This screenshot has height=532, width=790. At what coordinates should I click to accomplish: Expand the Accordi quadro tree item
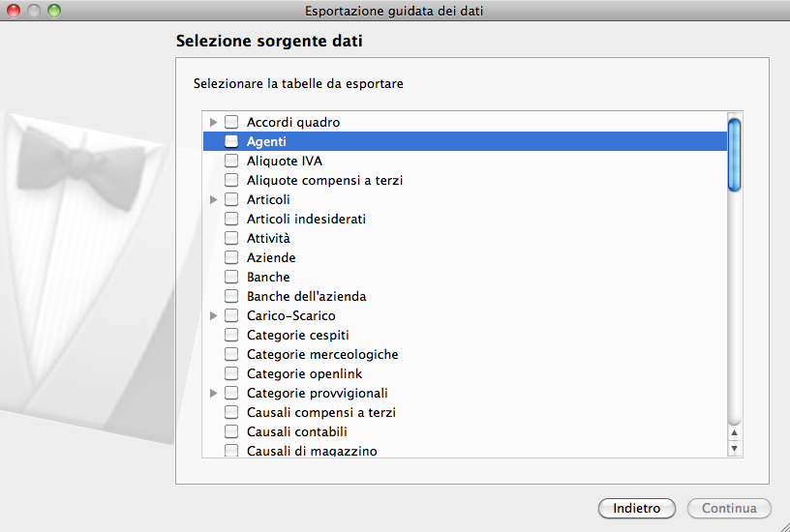click(x=213, y=122)
